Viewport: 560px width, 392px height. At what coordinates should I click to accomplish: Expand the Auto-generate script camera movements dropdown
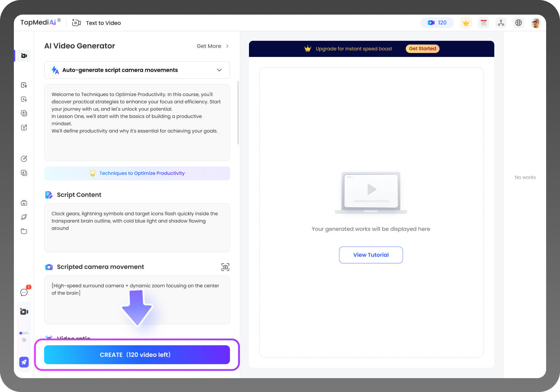point(137,70)
